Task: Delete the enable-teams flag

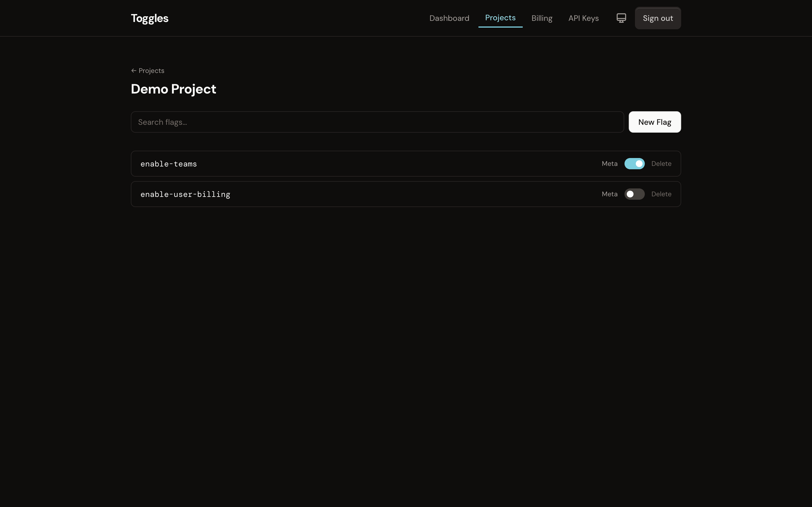Action: 661,164
